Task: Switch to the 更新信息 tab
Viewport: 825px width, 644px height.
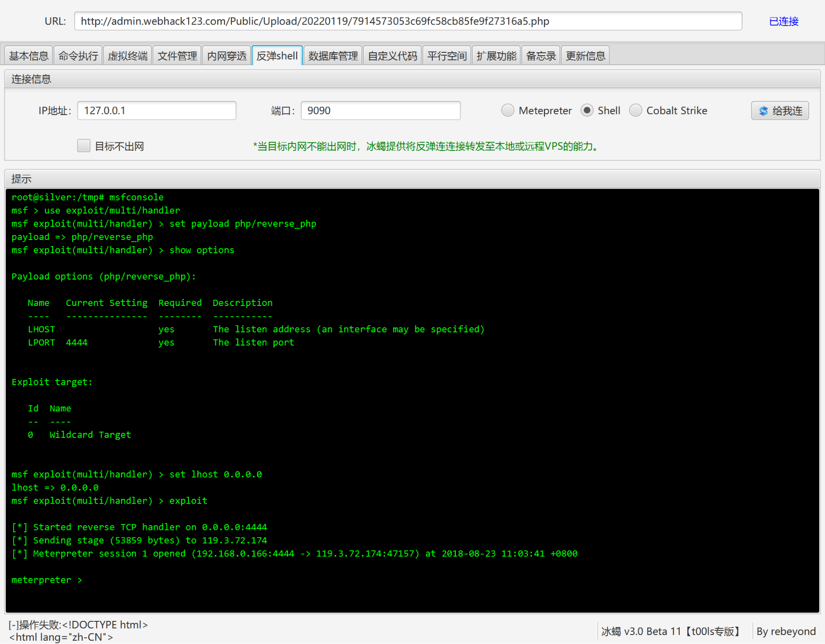Action: 586,56
